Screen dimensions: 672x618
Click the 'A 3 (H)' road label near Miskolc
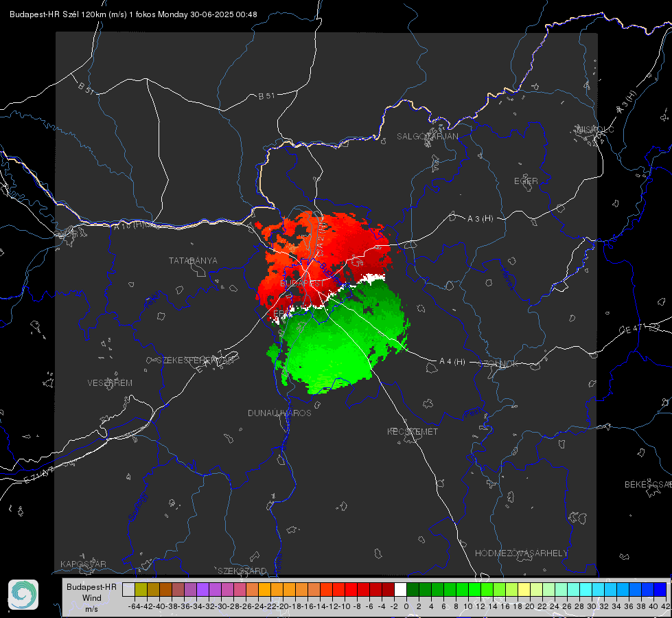[x=627, y=102]
